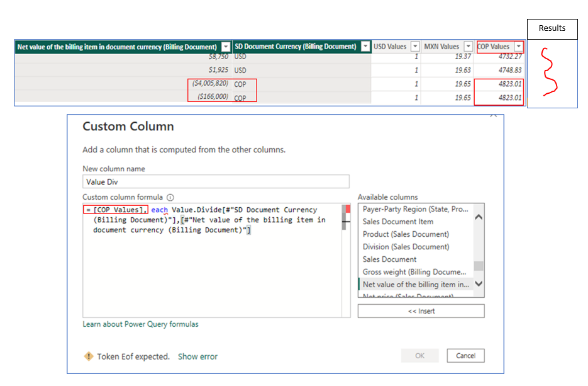The height and width of the screenshot is (386, 588).
Task: Click the formula info icon
Action: click(x=170, y=197)
